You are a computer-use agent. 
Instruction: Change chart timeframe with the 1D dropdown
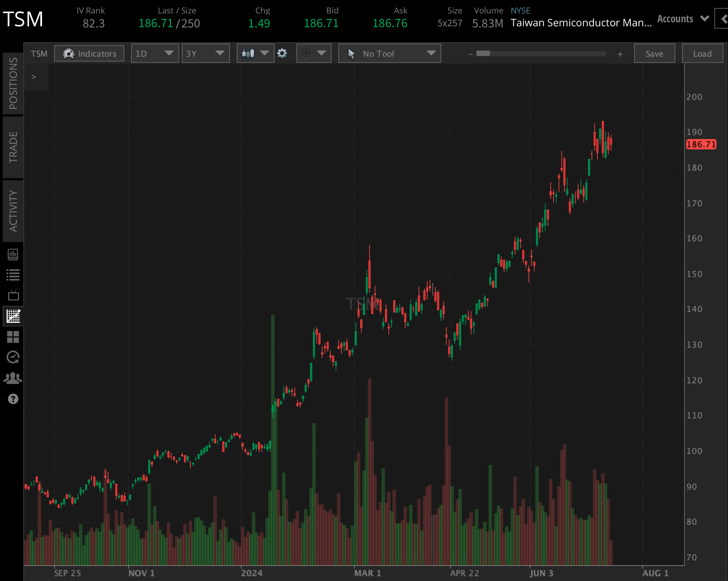pos(155,53)
